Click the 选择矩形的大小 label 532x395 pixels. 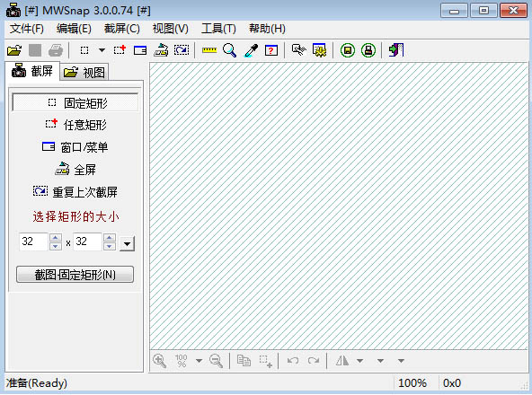pos(75,216)
